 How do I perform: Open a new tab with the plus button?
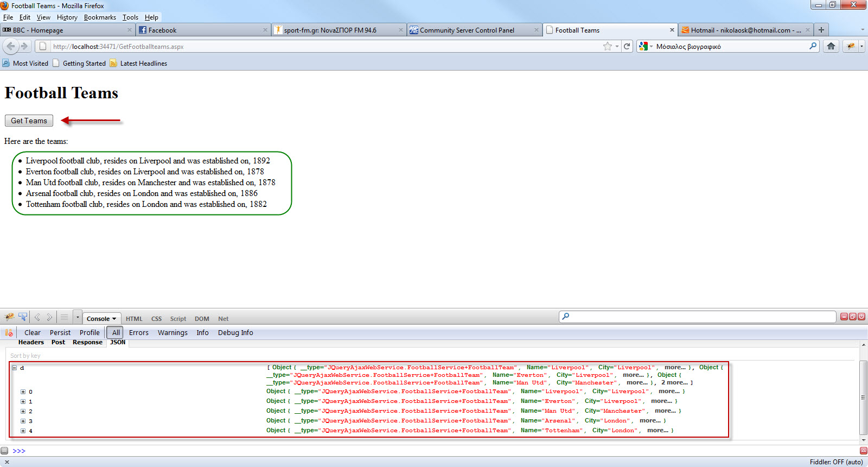(821, 30)
